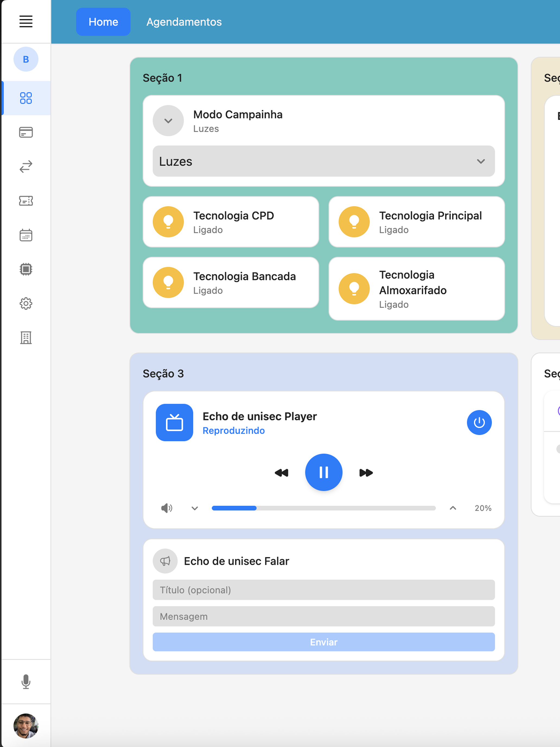The image size is (560, 747).
Task: Switch to the Agendamentos tab
Action: point(184,22)
